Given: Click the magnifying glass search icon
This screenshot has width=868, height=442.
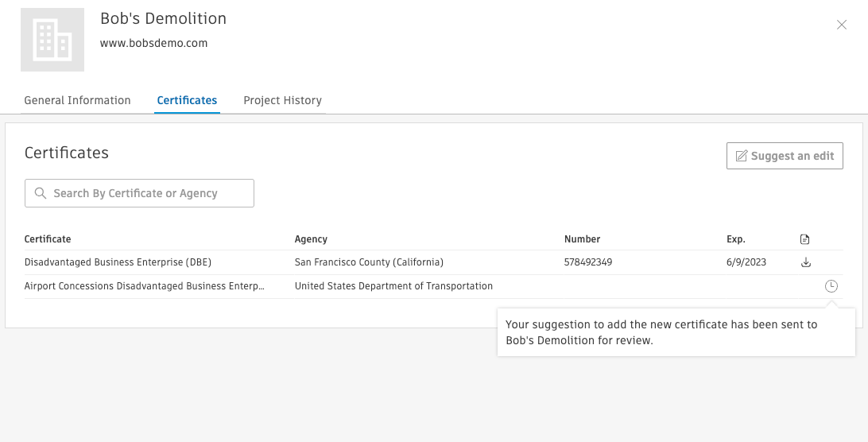Looking at the screenshot, I should coord(40,193).
